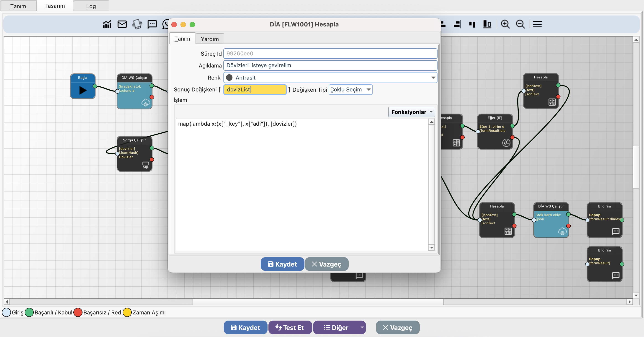Switch to the Yardım tab
Viewport: 644px width, 337px height.
coord(209,39)
